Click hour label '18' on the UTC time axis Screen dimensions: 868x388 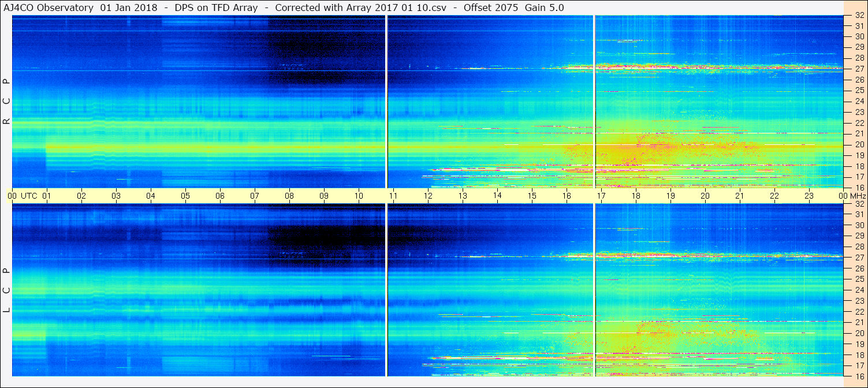(636, 196)
